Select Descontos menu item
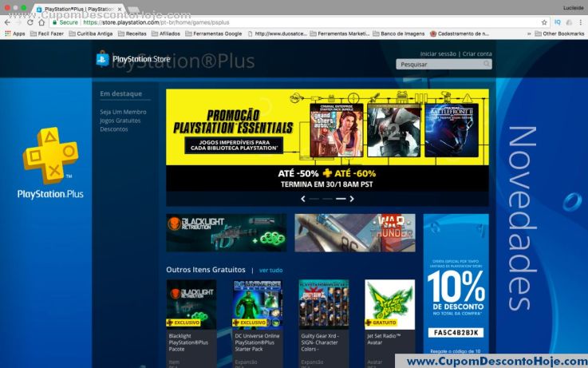This screenshot has height=368, width=588. [x=113, y=129]
